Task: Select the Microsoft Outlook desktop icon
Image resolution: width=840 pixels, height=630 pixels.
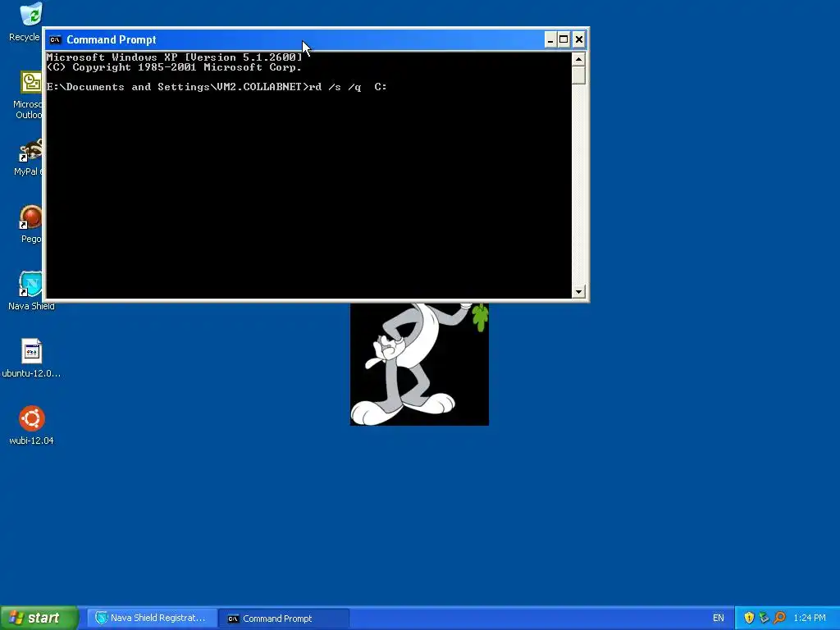Action: (x=31, y=82)
